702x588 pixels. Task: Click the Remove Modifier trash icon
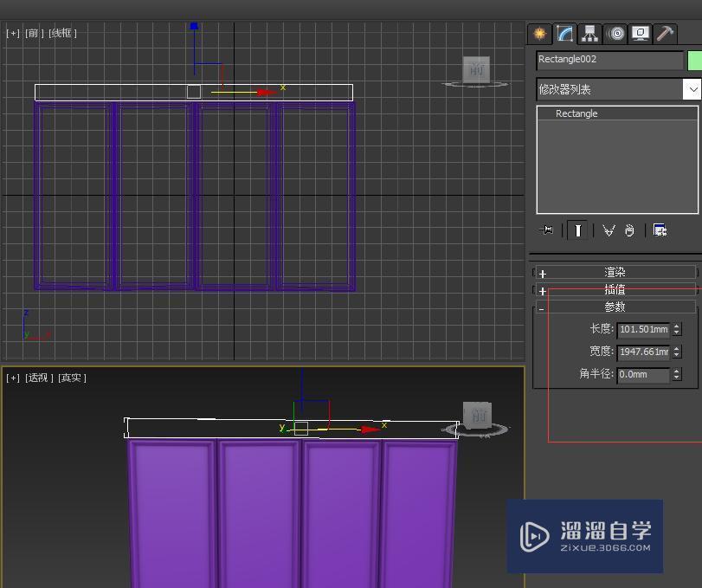click(629, 229)
